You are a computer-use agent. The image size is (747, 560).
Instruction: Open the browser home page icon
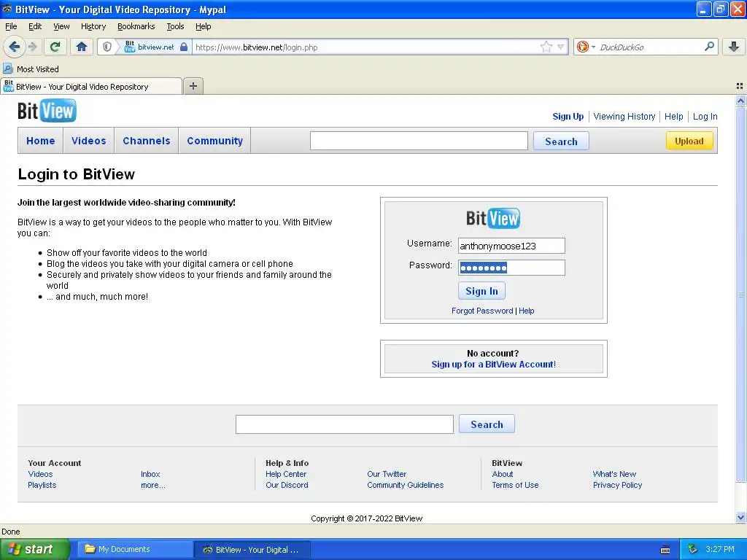82,47
